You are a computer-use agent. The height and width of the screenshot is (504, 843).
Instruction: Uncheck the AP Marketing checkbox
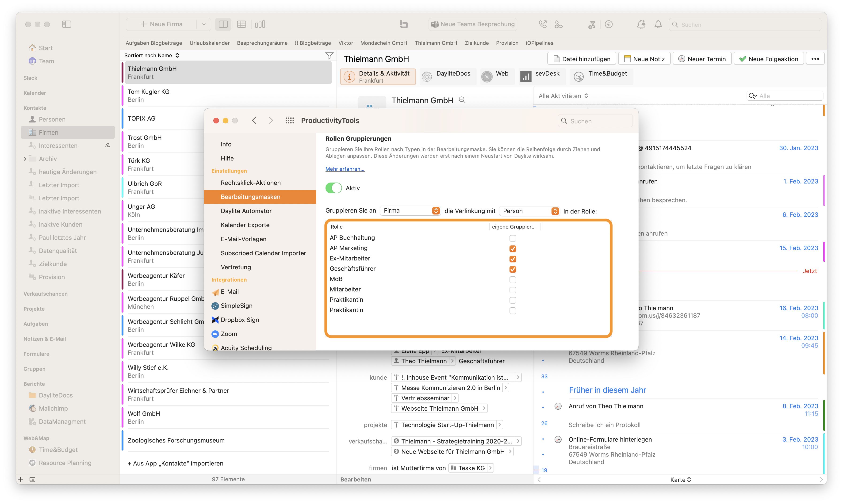point(513,249)
